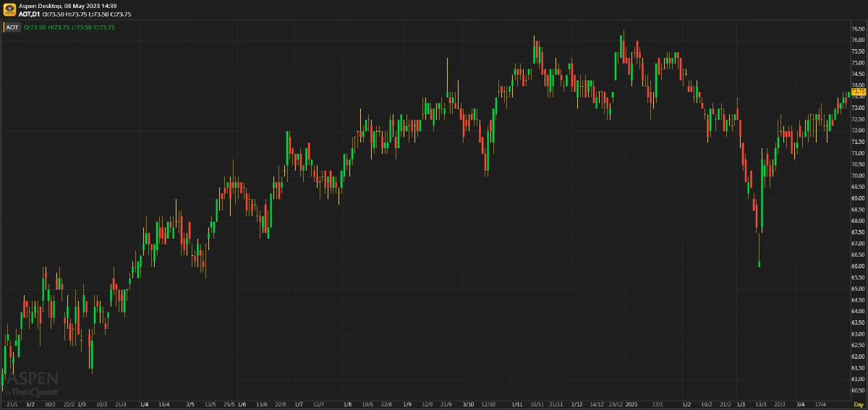
Task: Click the 1/9 date marker
Action: click(407, 404)
